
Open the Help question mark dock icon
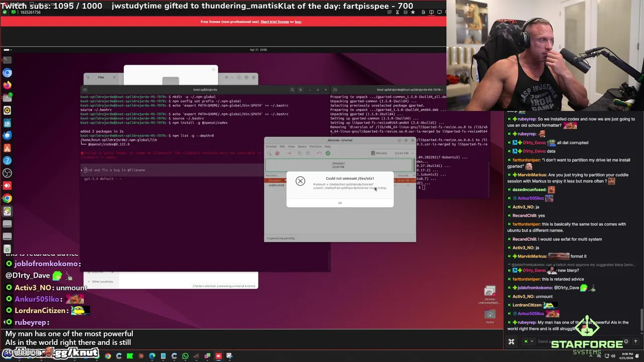click(x=7, y=160)
